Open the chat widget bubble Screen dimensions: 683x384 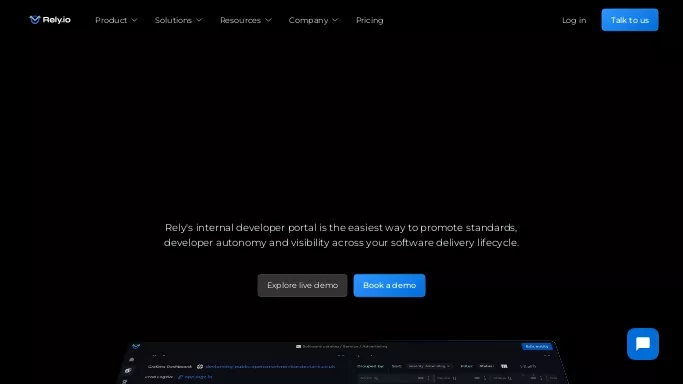coord(642,344)
